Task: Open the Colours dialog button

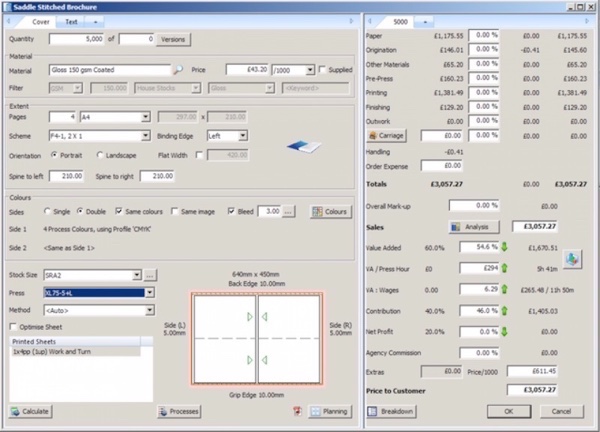Action: tap(330, 211)
